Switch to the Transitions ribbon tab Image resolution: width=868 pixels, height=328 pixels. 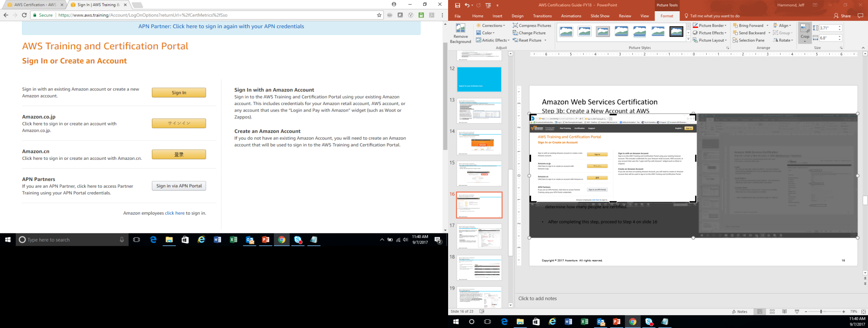(x=542, y=16)
